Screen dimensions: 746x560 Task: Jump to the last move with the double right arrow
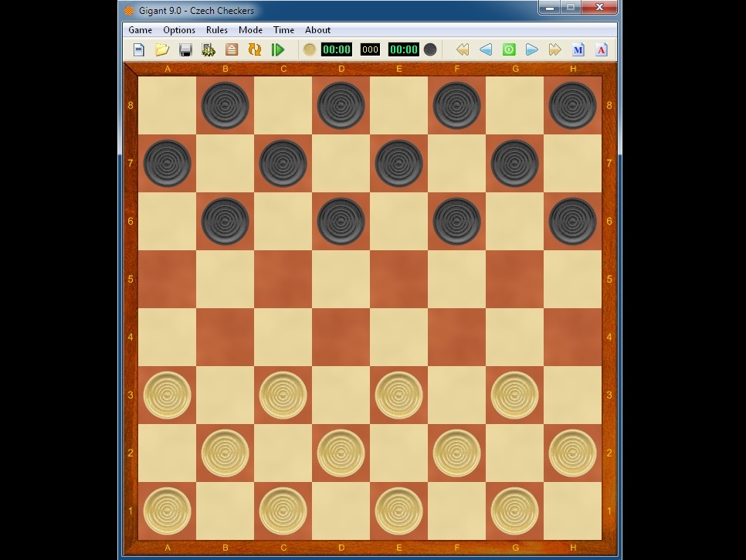coord(554,49)
